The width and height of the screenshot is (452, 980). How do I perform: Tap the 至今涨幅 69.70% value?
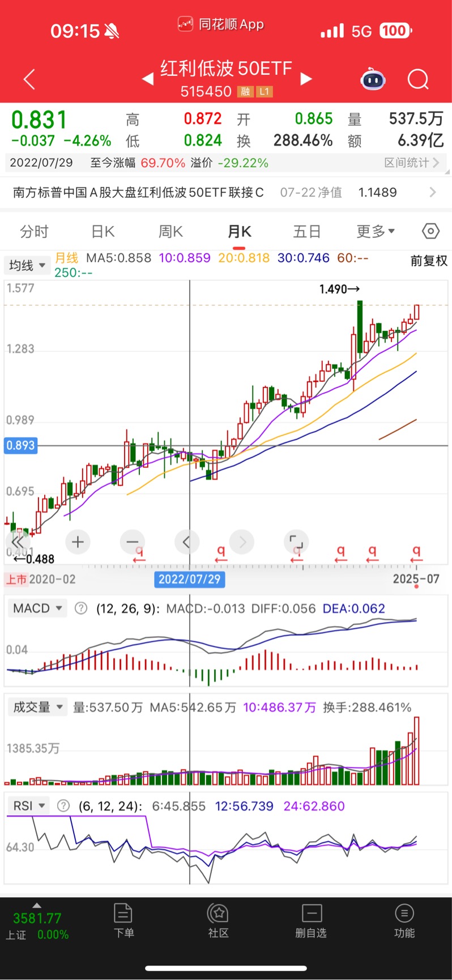point(138,163)
